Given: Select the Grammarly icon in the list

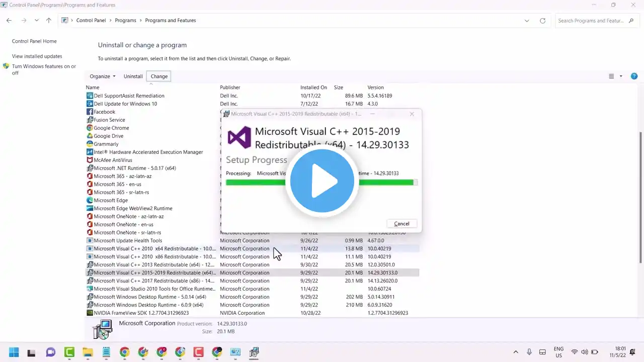Looking at the screenshot, I should coord(90,144).
